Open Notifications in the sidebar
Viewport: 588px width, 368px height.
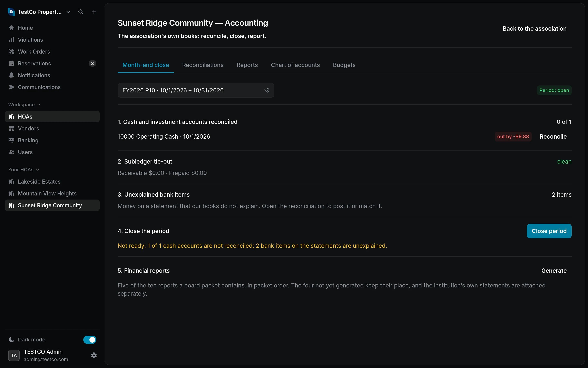click(52, 75)
